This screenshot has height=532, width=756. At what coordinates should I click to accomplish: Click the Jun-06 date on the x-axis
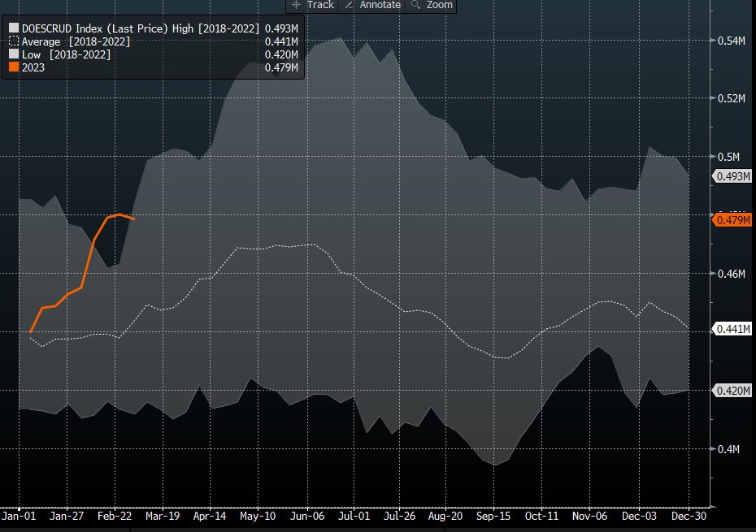click(306, 516)
